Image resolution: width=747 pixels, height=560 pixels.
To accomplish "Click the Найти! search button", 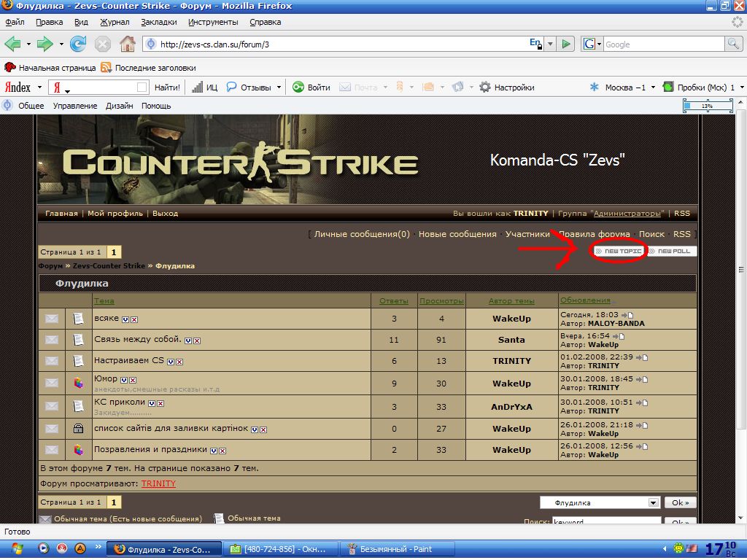I will (x=167, y=87).
